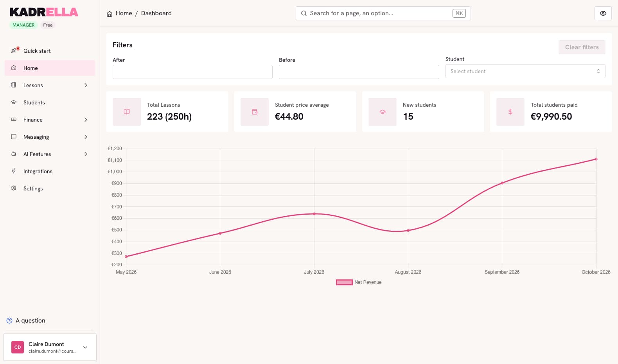Screen dimensions: 618x364
Task: Click the AI Features robot icon
Action: click(x=14, y=154)
